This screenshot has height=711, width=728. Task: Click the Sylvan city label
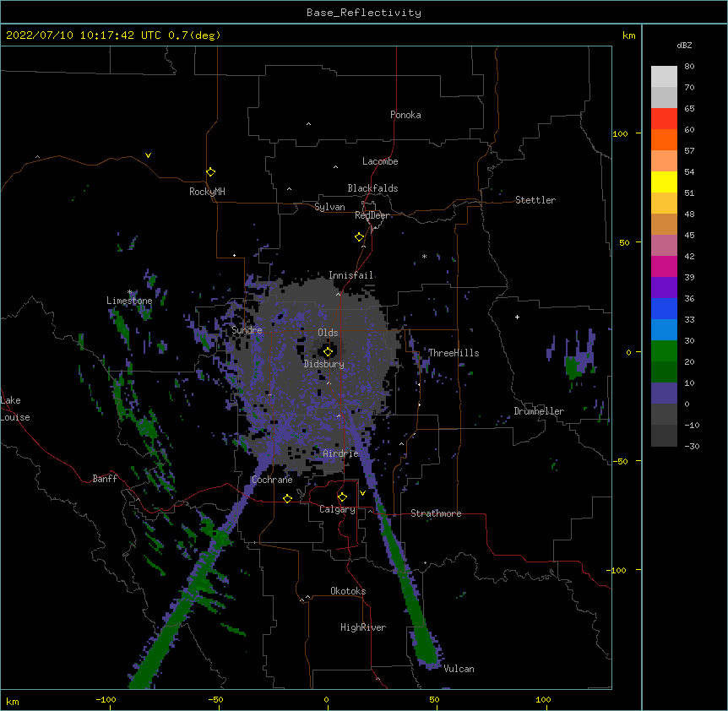pyautogui.click(x=329, y=207)
